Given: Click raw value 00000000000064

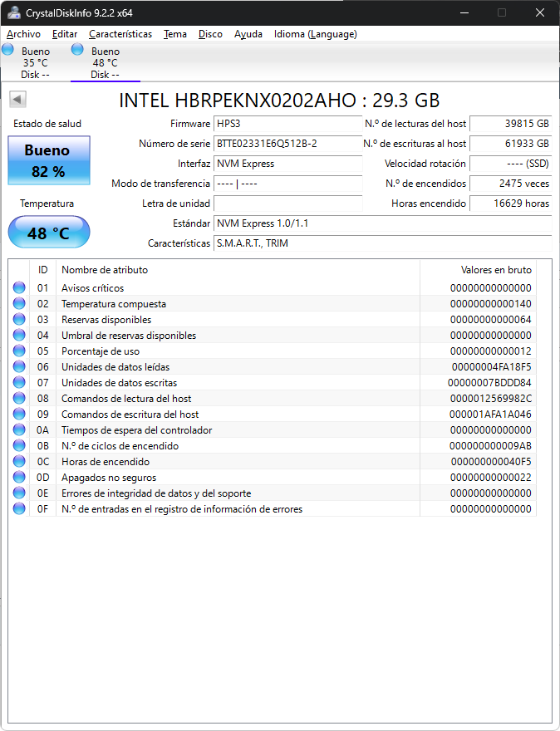Looking at the screenshot, I should 490,320.
